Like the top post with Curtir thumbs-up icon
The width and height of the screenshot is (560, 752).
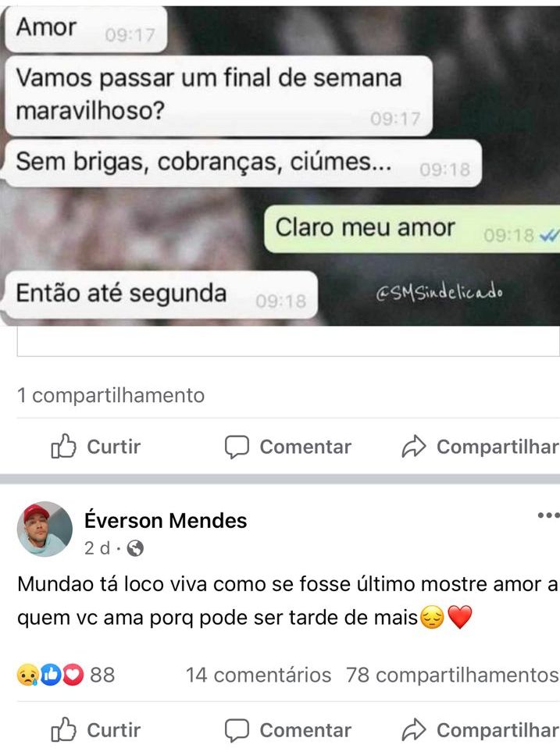pos(64,447)
